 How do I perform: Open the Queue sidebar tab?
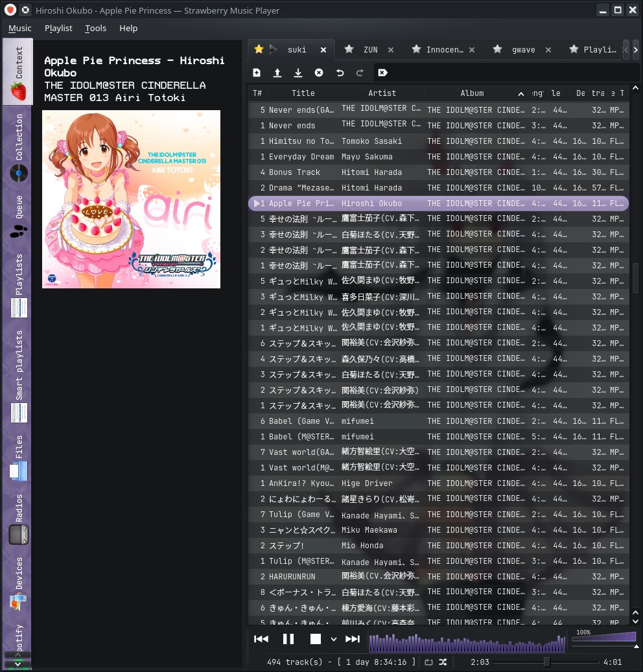(18, 216)
